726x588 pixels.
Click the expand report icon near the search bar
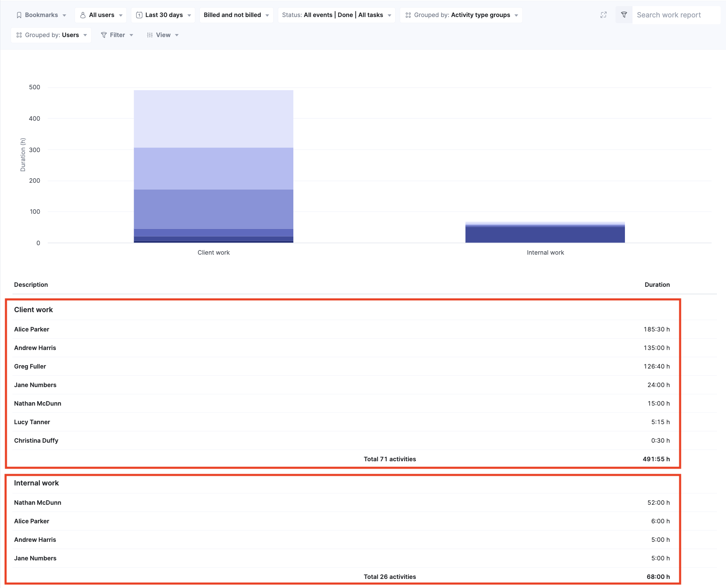tap(603, 15)
